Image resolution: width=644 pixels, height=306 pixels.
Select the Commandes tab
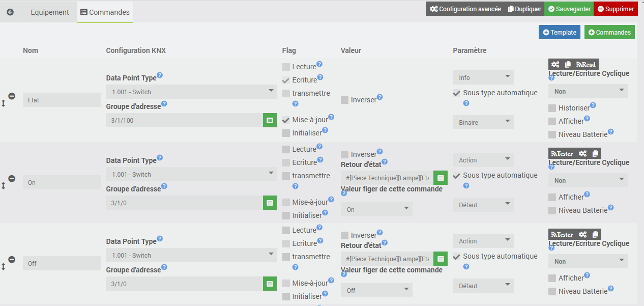coord(105,12)
